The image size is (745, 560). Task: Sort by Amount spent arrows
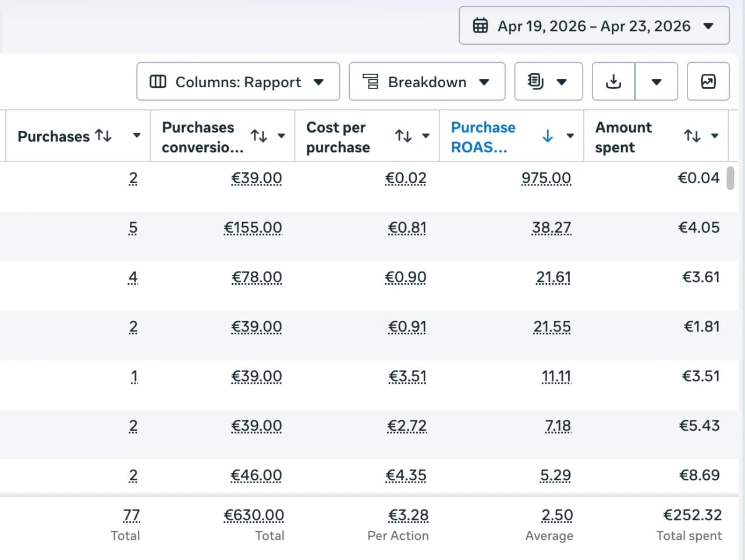[692, 135]
